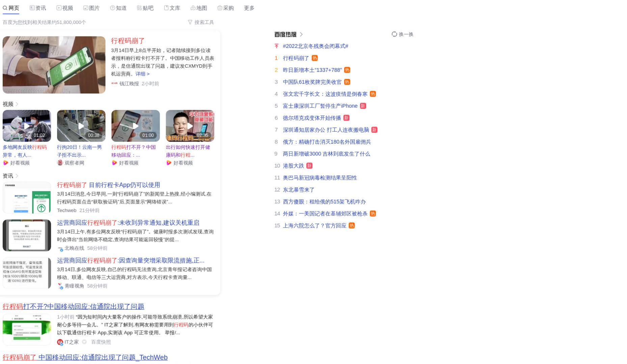Play the 00:38 video 行拘20日
The image size is (627, 364).
(81, 126)
